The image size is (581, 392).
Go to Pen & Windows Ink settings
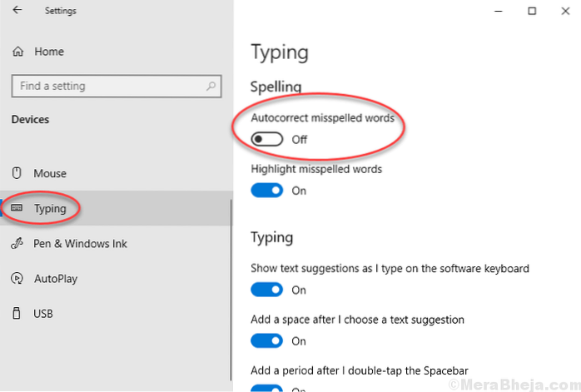point(80,244)
